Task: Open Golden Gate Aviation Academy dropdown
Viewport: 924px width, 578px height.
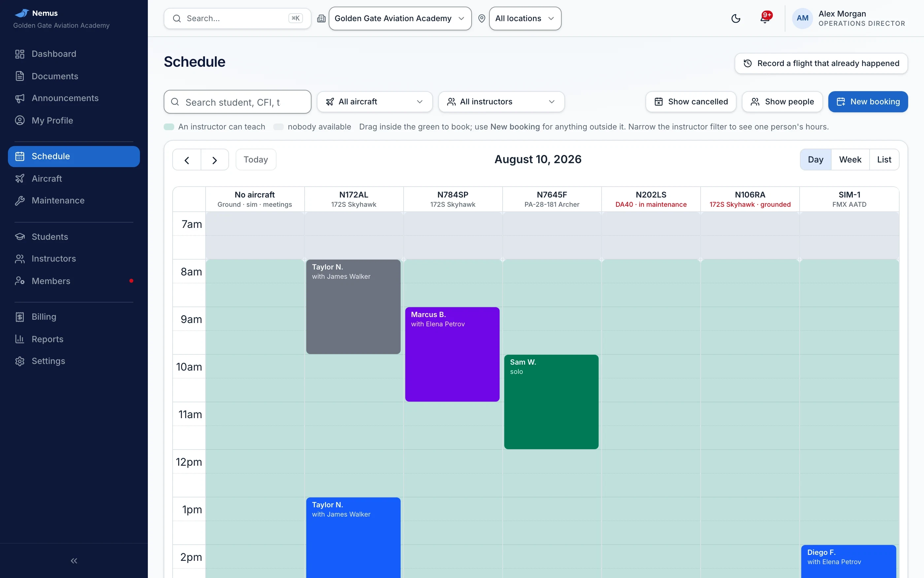Action: coord(400,18)
